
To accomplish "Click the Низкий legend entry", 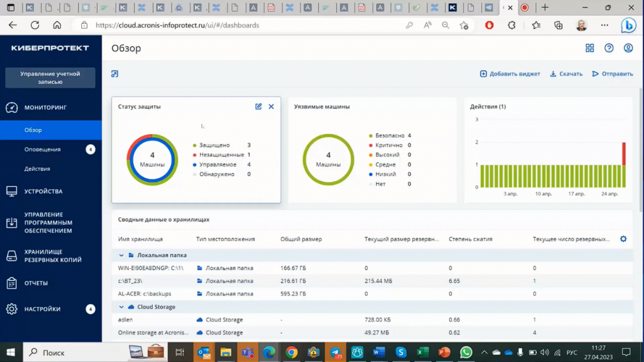I will 390,174.
